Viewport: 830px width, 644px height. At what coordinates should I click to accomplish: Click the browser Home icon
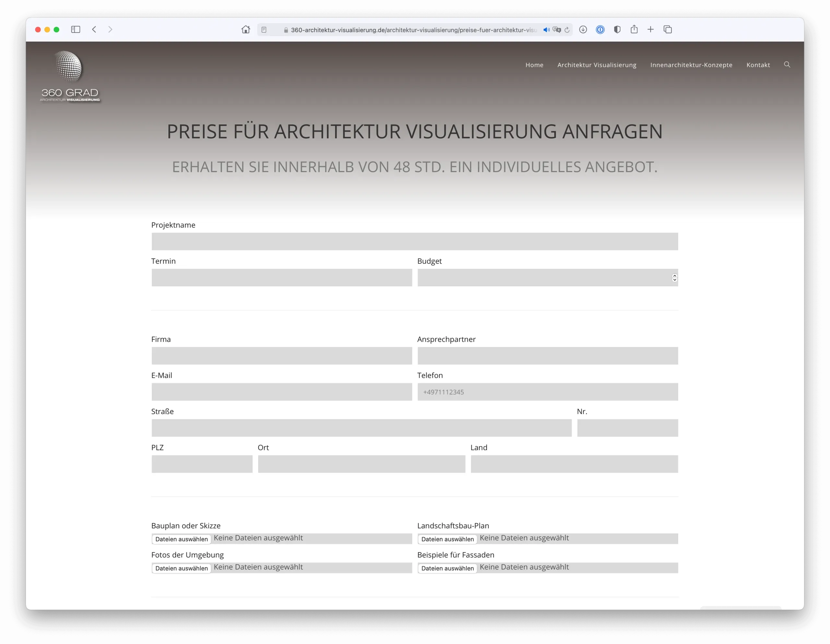pyautogui.click(x=245, y=30)
